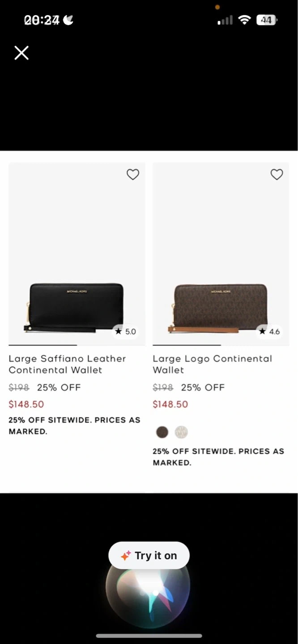Tap the 4.6 star rating badge
This screenshot has height=644, width=298.
269,331
